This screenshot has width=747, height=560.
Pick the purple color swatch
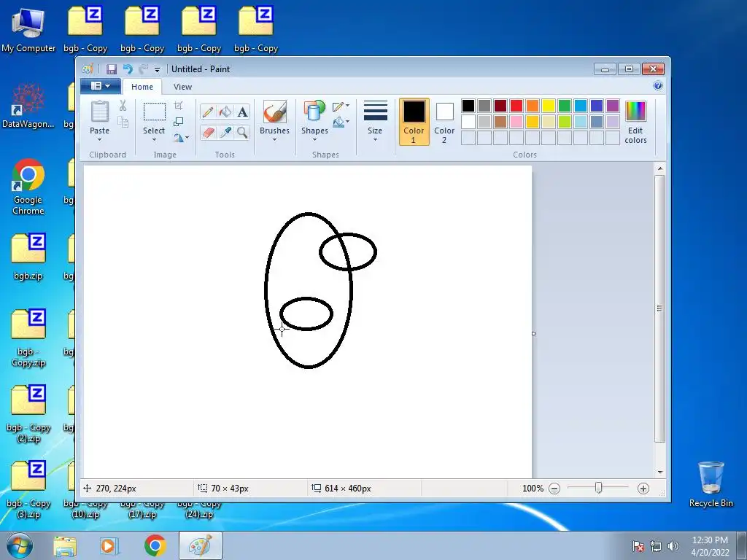click(x=613, y=106)
